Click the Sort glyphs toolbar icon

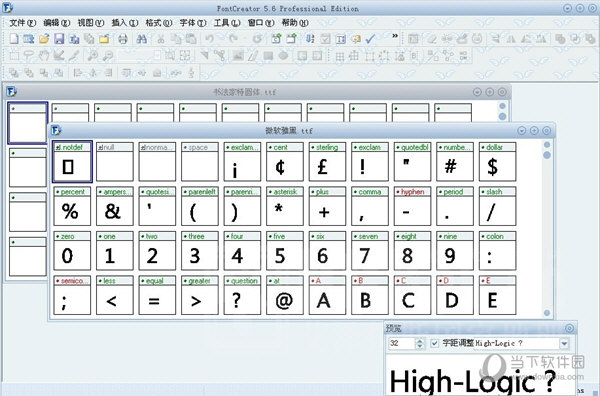point(310,39)
